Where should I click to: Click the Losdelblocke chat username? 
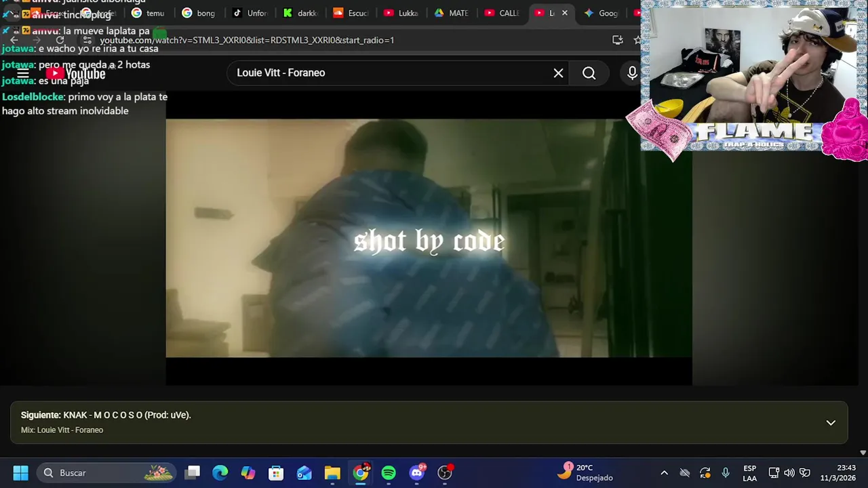(x=32, y=97)
